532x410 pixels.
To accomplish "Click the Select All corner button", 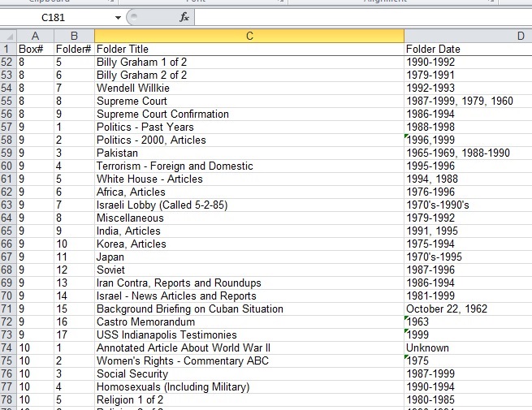I will (x=8, y=36).
